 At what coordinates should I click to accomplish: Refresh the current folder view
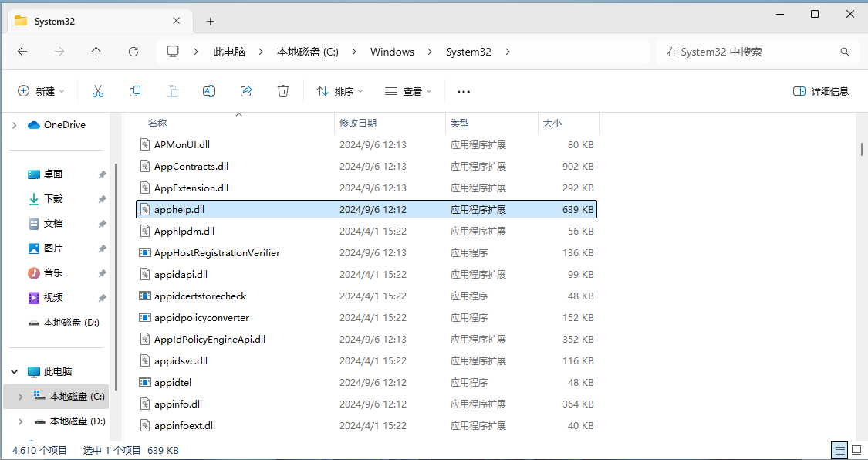click(x=133, y=52)
